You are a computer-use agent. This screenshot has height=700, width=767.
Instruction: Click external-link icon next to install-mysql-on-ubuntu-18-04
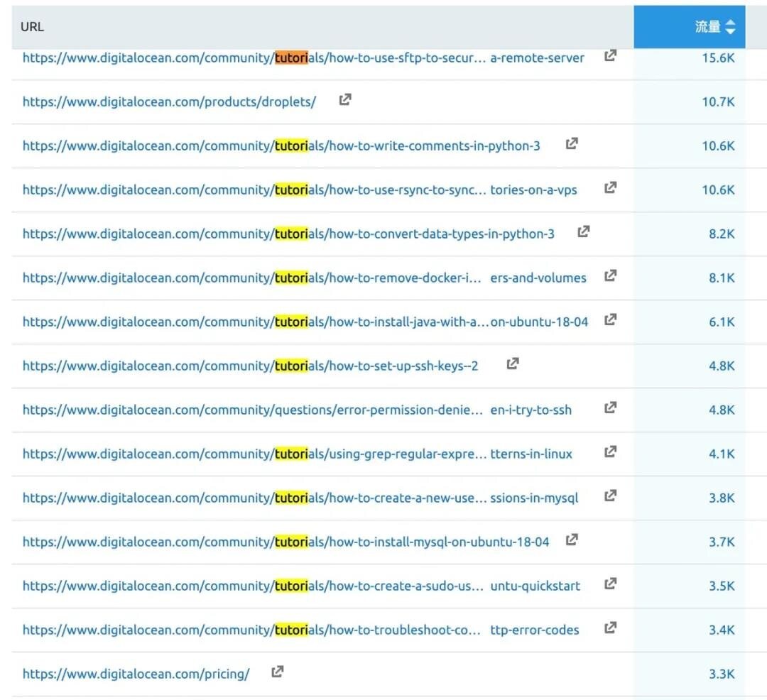click(572, 540)
